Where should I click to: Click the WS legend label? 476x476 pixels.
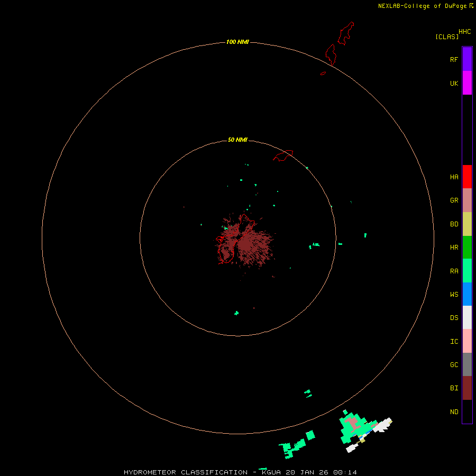[454, 294]
